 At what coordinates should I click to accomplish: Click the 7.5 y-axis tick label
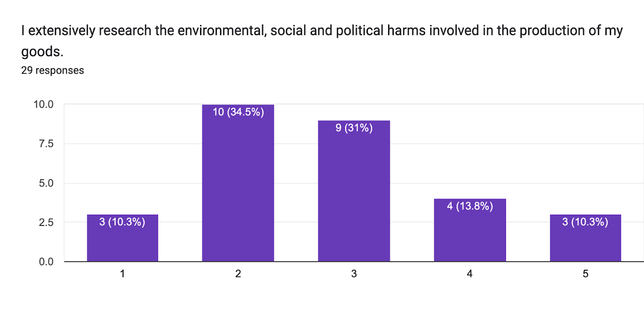(x=46, y=144)
